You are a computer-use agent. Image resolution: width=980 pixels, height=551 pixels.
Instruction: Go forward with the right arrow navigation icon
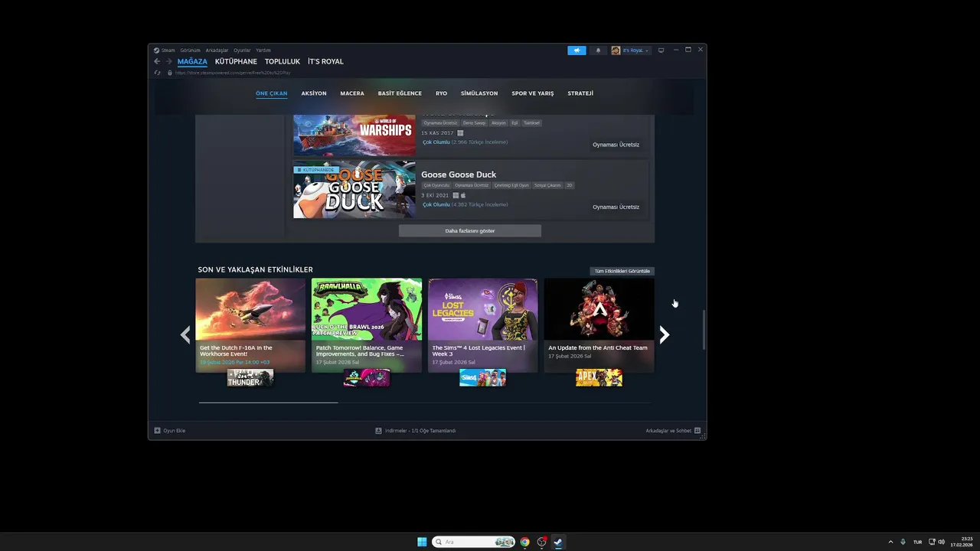169,61
